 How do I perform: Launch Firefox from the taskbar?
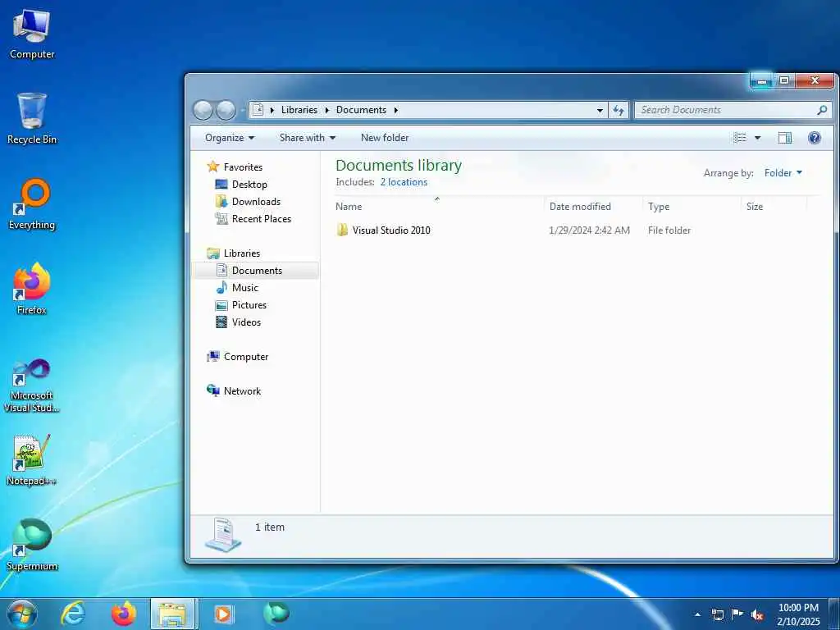pyautogui.click(x=124, y=614)
